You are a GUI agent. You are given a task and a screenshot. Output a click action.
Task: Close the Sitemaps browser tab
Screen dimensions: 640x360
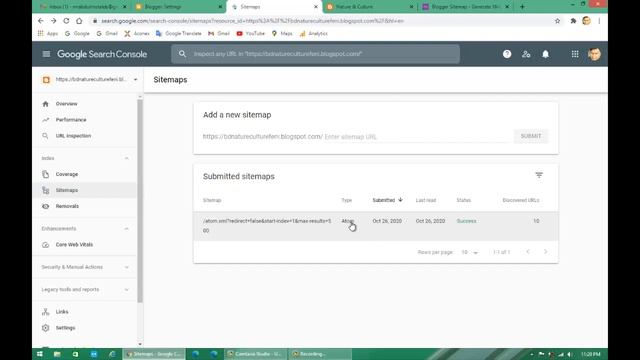[x=316, y=7]
